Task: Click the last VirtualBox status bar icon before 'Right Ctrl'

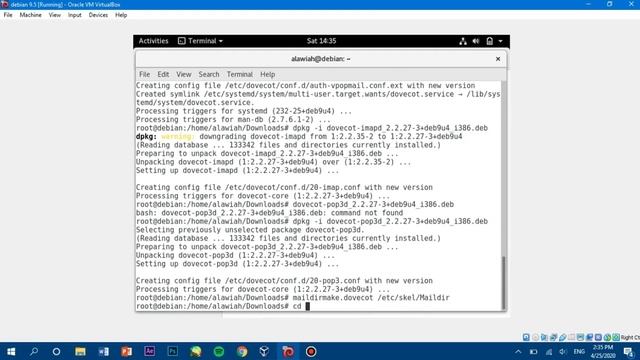Action: click(616, 337)
